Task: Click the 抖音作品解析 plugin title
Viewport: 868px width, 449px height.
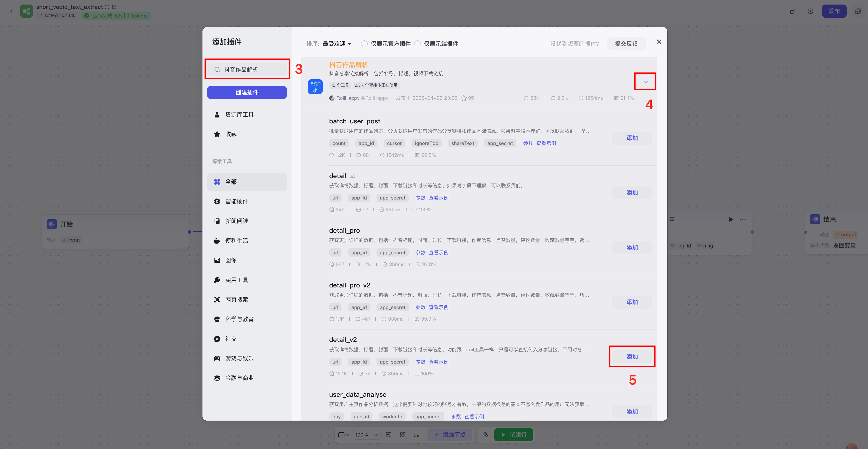Action: [x=348, y=65]
